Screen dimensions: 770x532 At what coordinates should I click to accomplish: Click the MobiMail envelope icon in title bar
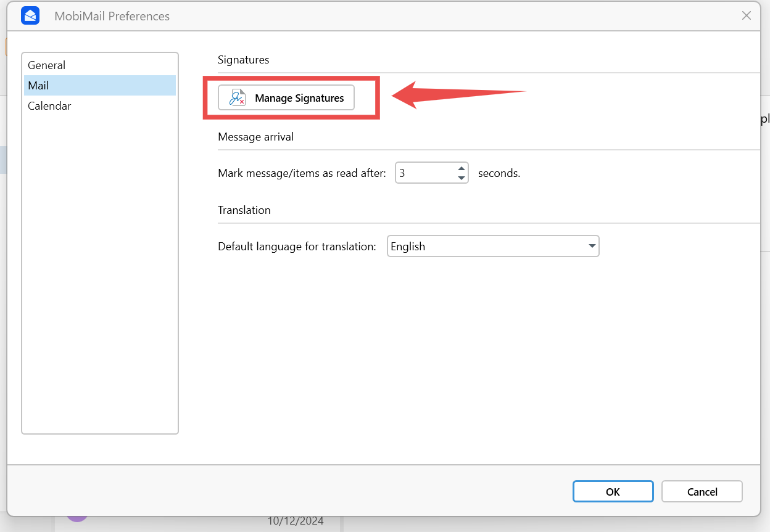30,16
